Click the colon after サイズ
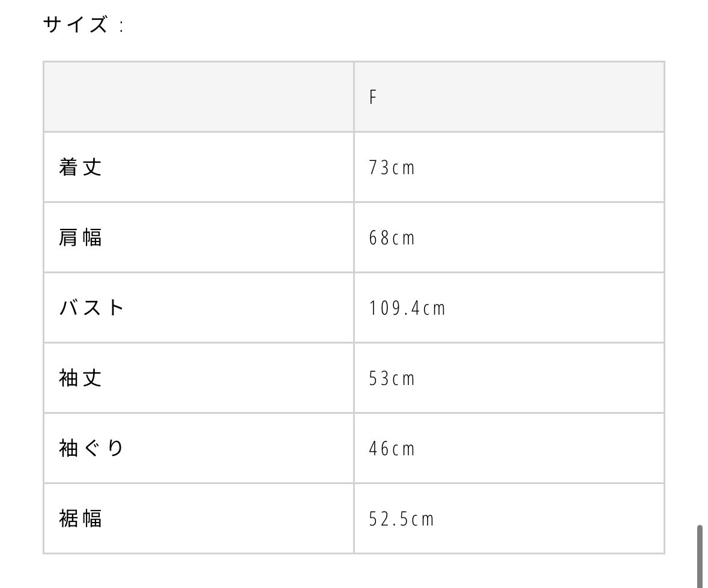The image size is (708, 588). [121, 27]
